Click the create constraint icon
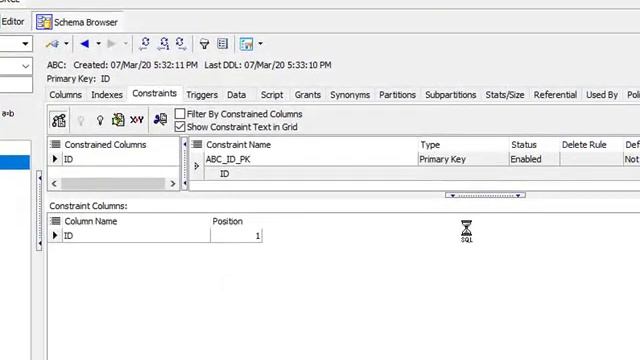Image resolution: width=640 pixels, height=360 pixels. (x=59, y=120)
